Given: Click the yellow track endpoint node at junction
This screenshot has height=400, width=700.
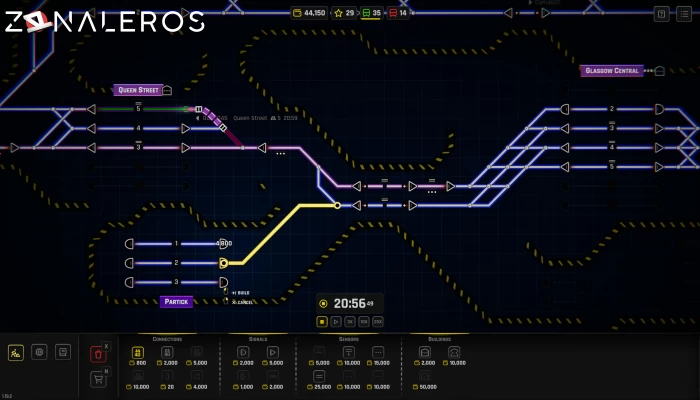Looking at the screenshot, I should [338, 205].
